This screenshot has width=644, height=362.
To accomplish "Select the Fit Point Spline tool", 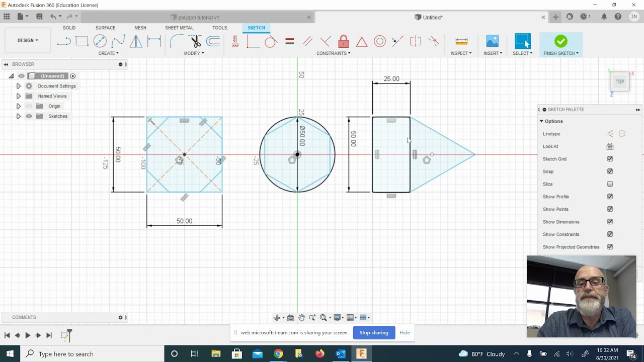I will click(118, 41).
